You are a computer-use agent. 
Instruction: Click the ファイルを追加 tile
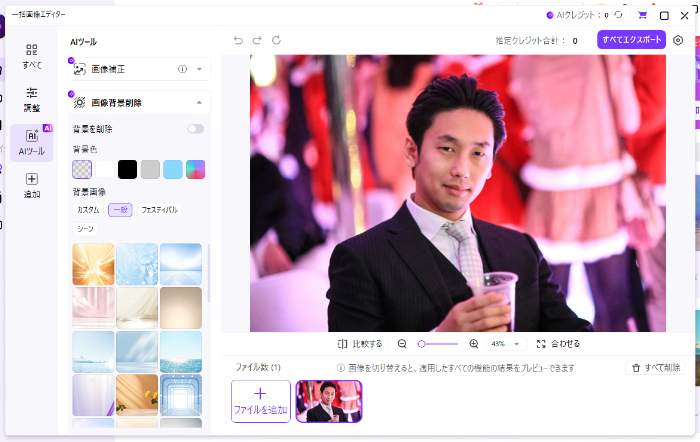pyautogui.click(x=261, y=400)
